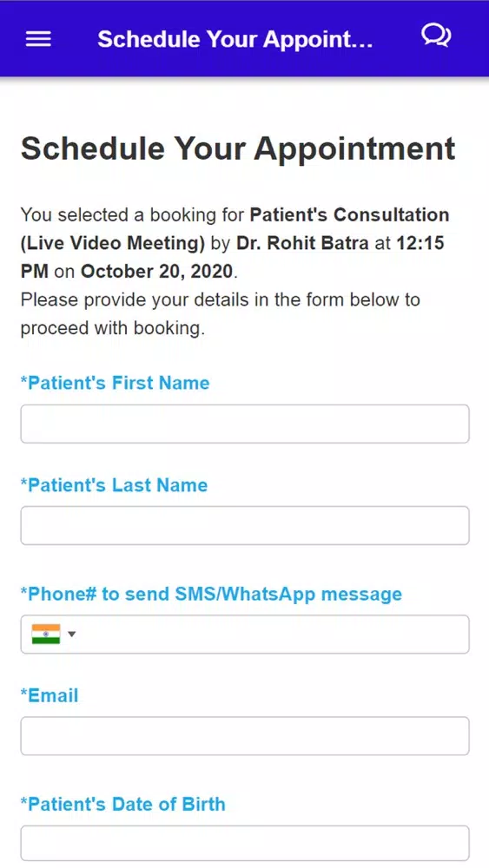Open the hamburger navigation menu
The image size is (489, 868).
click(38, 39)
